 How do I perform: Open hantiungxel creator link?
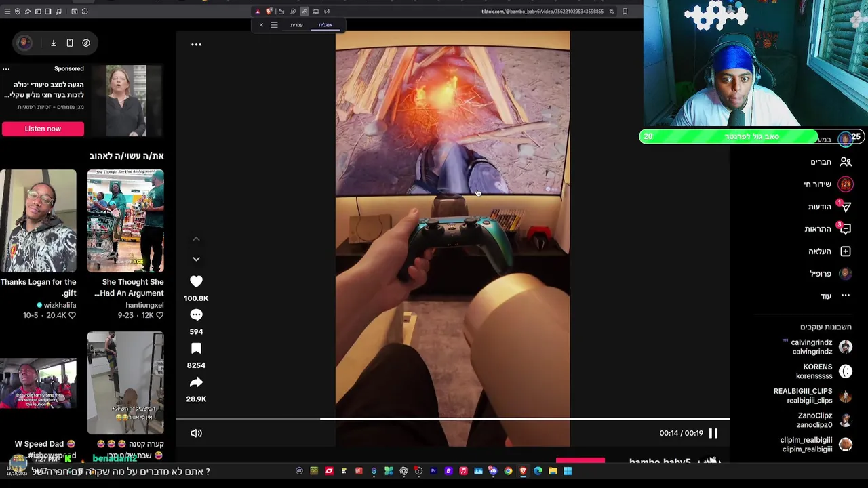click(144, 306)
